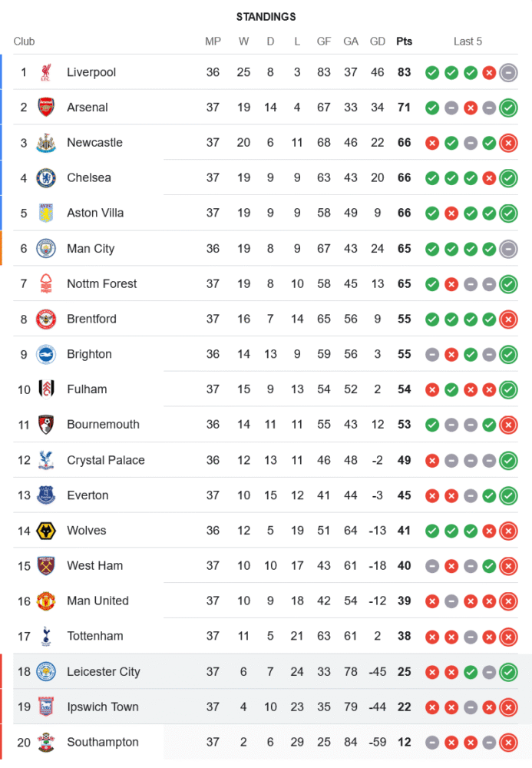Image resolution: width=532 pixels, height=768 pixels.
Task: Click the Man City club crest
Action: [x=46, y=248]
